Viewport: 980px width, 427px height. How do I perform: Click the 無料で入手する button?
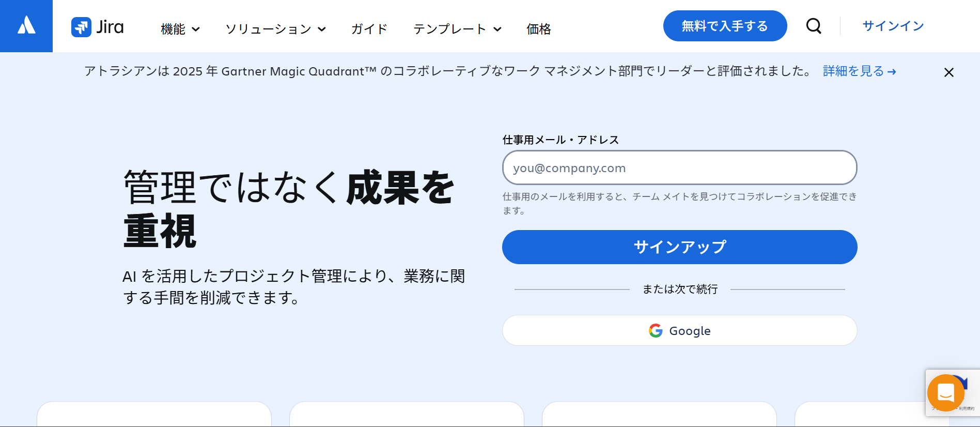725,25
